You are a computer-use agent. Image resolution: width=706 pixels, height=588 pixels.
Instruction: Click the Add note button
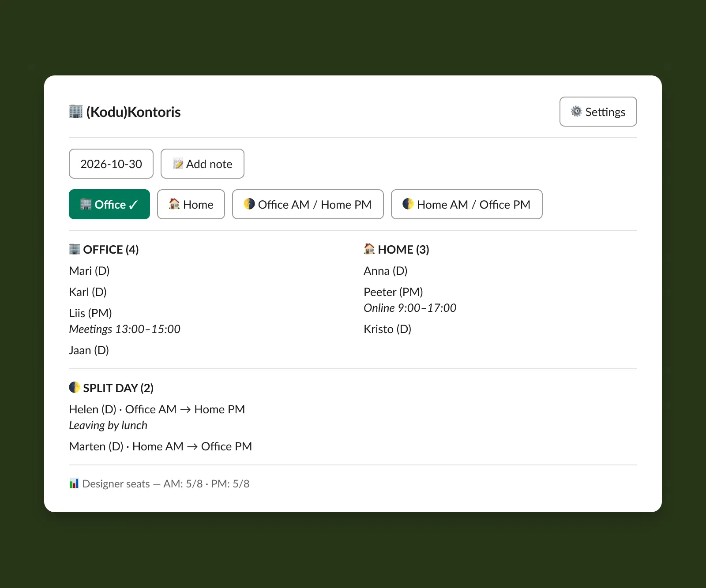[203, 164]
